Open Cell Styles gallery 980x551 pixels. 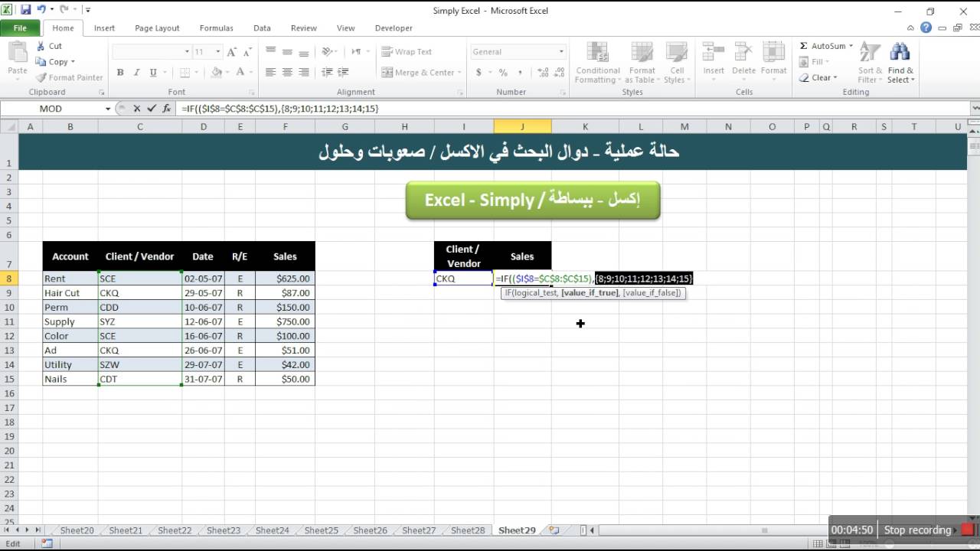pyautogui.click(x=676, y=63)
